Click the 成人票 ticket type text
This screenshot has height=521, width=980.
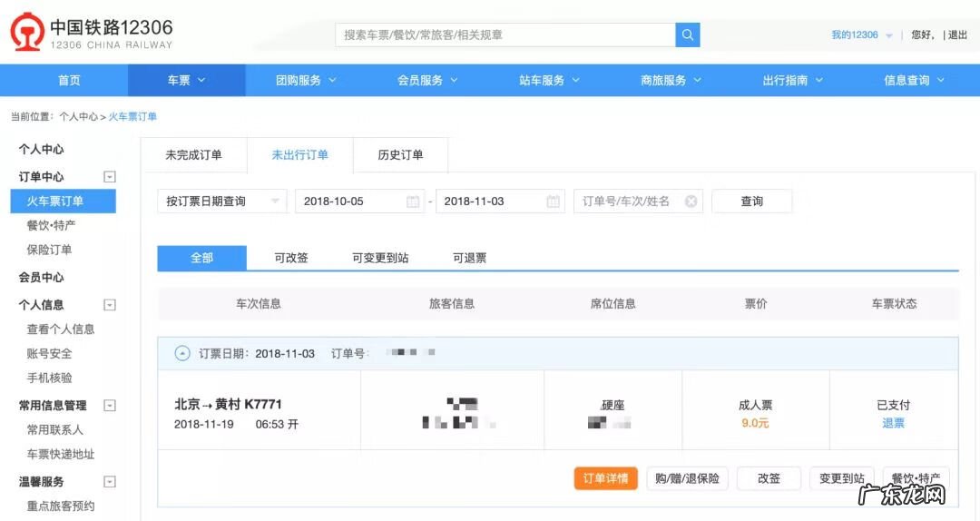click(x=756, y=406)
